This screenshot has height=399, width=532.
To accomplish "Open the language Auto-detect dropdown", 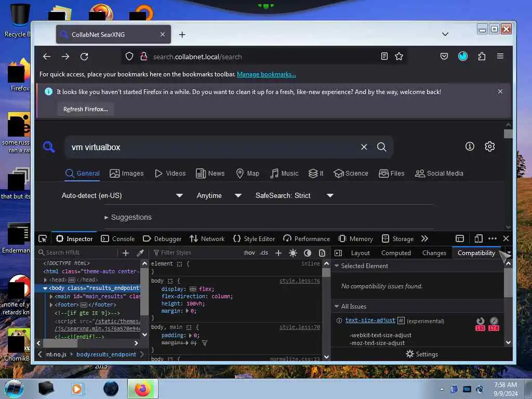I will (122, 195).
